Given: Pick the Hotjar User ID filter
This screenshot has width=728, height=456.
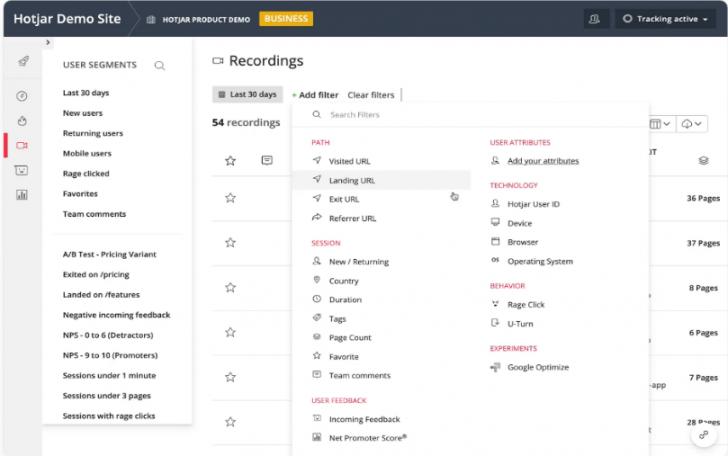Looking at the screenshot, I should (x=533, y=204).
